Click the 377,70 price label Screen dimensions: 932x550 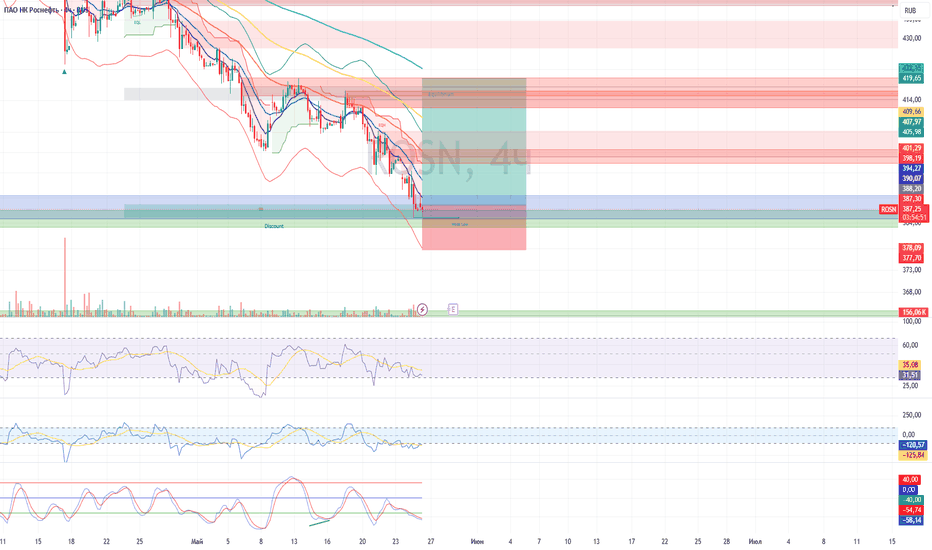pos(912,257)
